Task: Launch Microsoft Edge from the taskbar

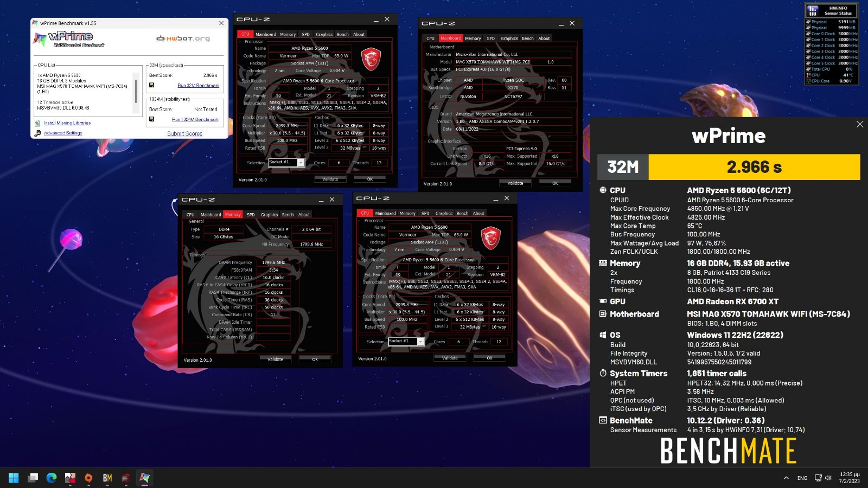Action: [x=52, y=478]
